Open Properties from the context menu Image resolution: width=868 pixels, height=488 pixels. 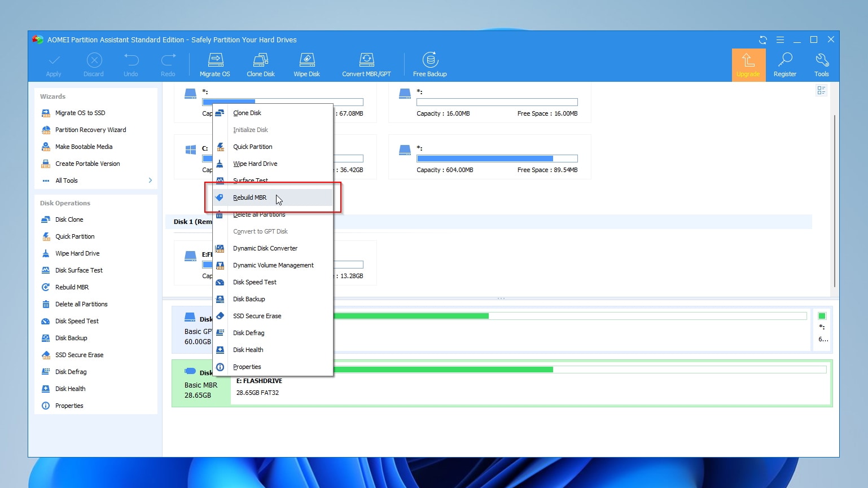[273, 367]
